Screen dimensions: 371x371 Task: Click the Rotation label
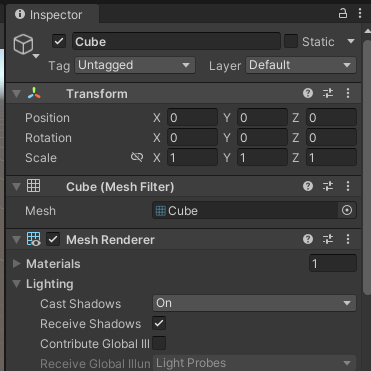click(x=48, y=138)
